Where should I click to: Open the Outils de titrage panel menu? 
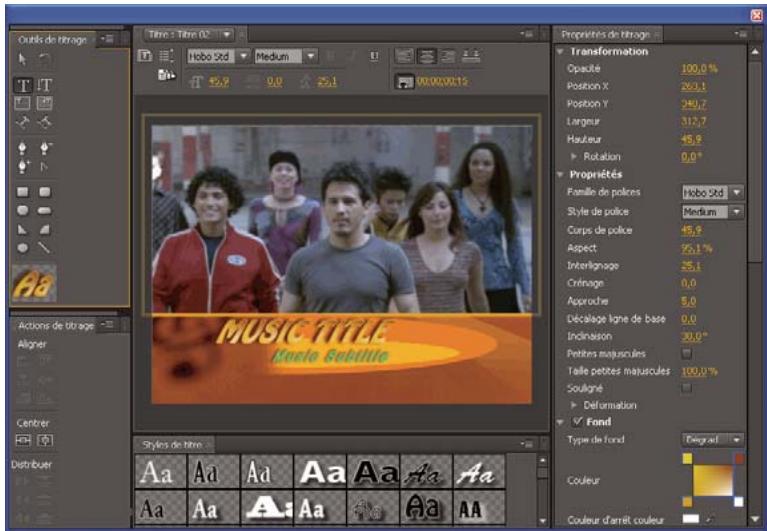(107, 39)
